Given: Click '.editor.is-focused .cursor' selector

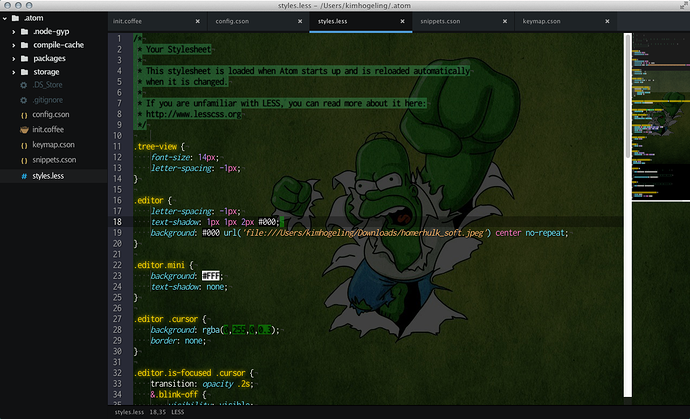Looking at the screenshot, I should pyautogui.click(x=190, y=373).
